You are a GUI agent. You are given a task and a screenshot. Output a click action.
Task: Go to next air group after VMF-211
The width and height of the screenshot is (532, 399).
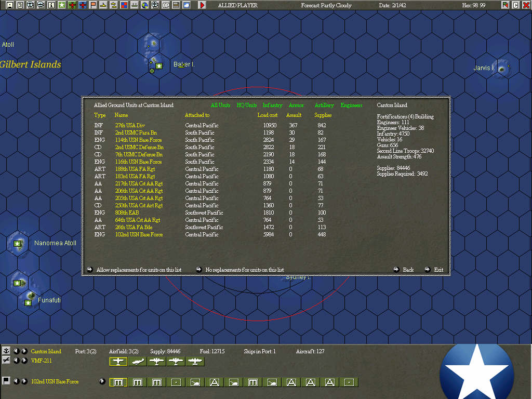pos(24,361)
